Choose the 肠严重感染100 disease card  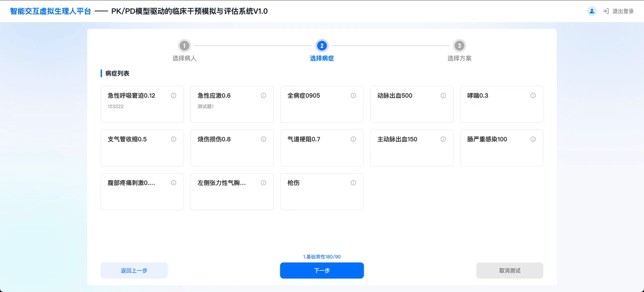[502, 148]
